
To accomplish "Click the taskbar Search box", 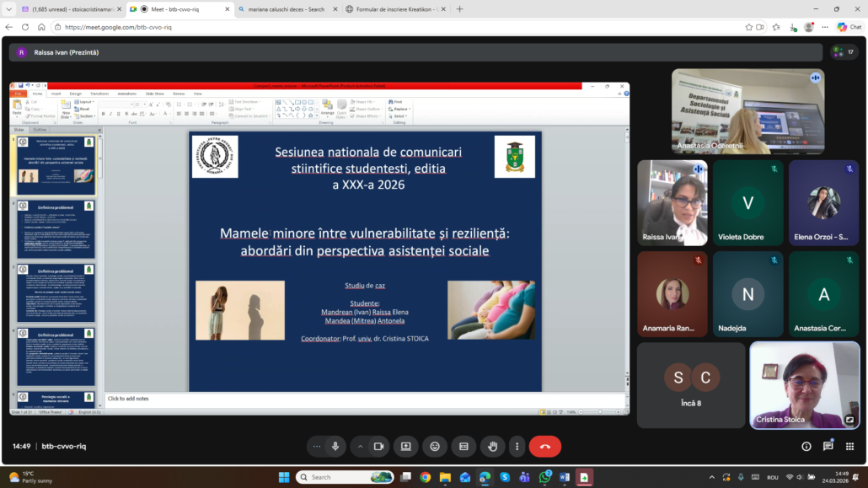I will (x=345, y=478).
